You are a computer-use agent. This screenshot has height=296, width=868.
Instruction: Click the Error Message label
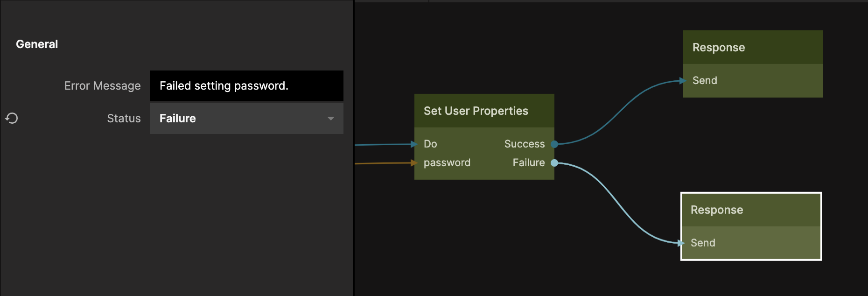(102, 86)
